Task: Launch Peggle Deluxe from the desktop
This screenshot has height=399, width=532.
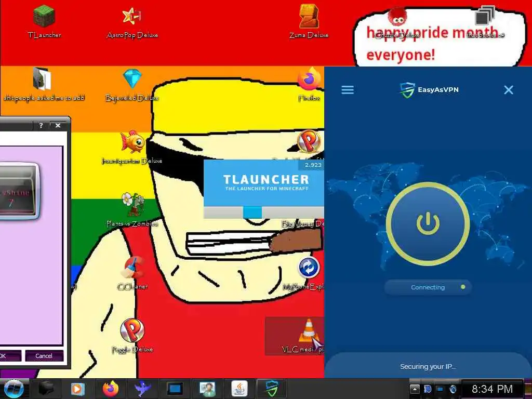Action: click(132, 336)
